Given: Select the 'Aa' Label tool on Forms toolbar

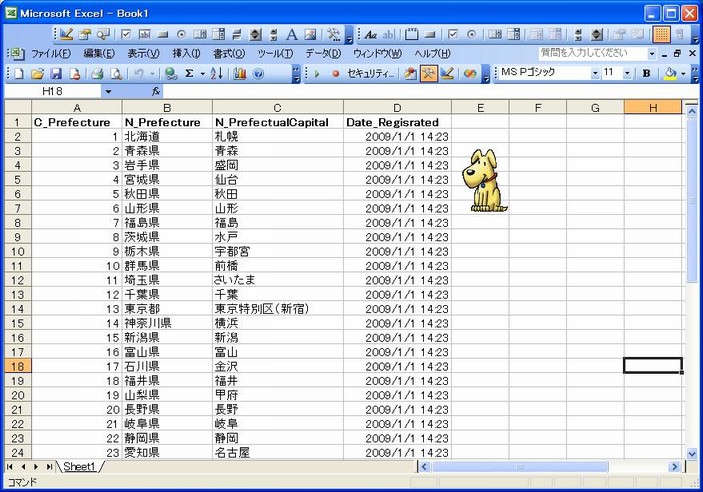Looking at the screenshot, I should coord(370,35).
